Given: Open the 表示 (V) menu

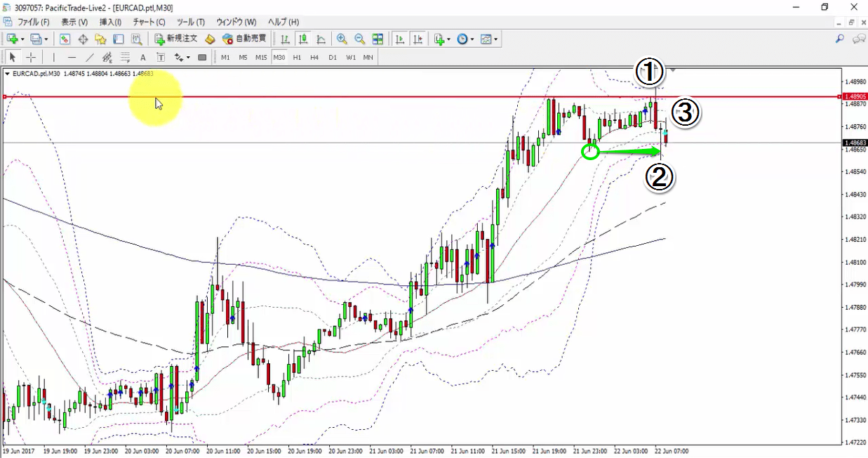Looking at the screenshot, I should point(74,22).
